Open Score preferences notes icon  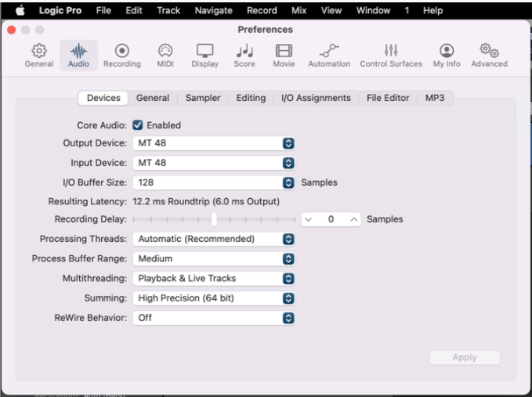pos(244,51)
